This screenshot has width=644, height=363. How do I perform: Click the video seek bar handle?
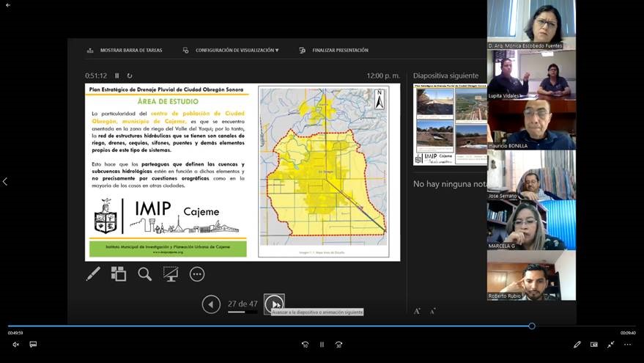[532, 326]
